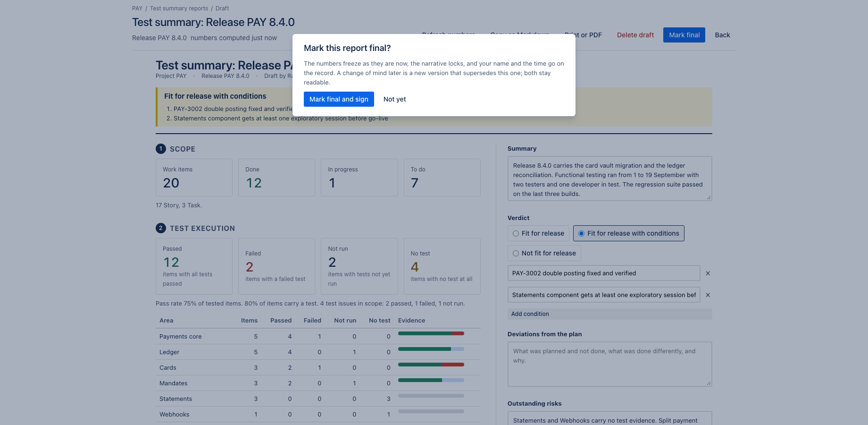This screenshot has width=868, height=425.
Task: Open Test summary reports breadcrumb
Action: [179, 8]
